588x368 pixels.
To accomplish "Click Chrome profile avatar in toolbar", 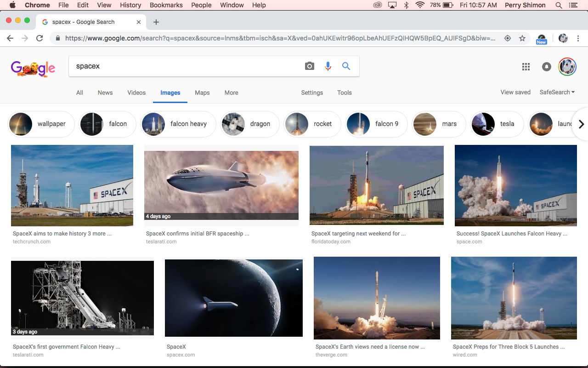I will [x=563, y=39].
